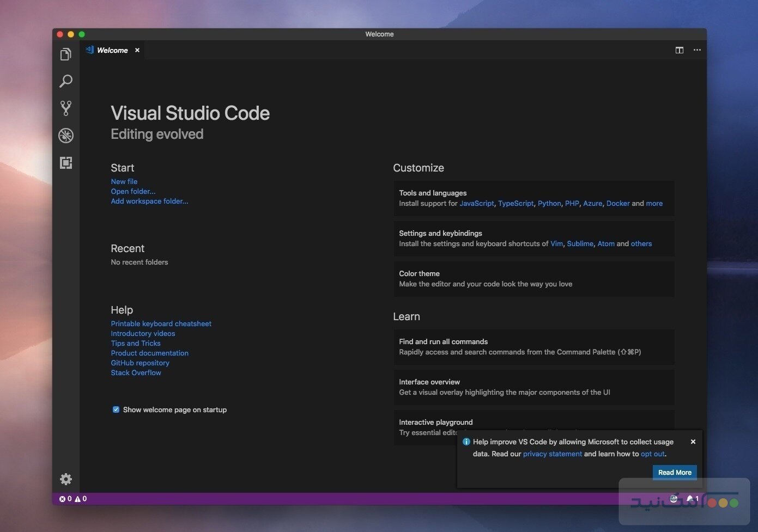Toggle the Show welcome page on startup checkbox
The width and height of the screenshot is (758, 532).
click(116, 409)
